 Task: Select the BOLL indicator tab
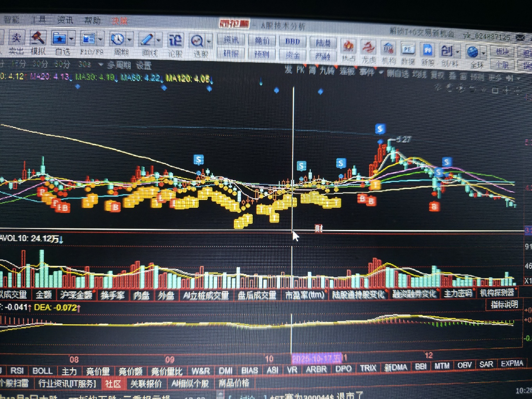(42, 371)
